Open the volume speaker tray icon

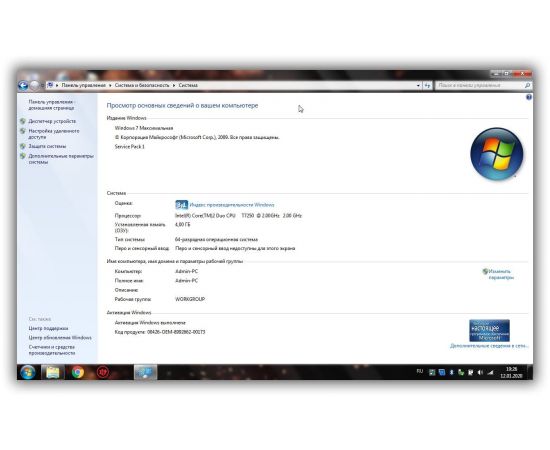click(480, 372)
